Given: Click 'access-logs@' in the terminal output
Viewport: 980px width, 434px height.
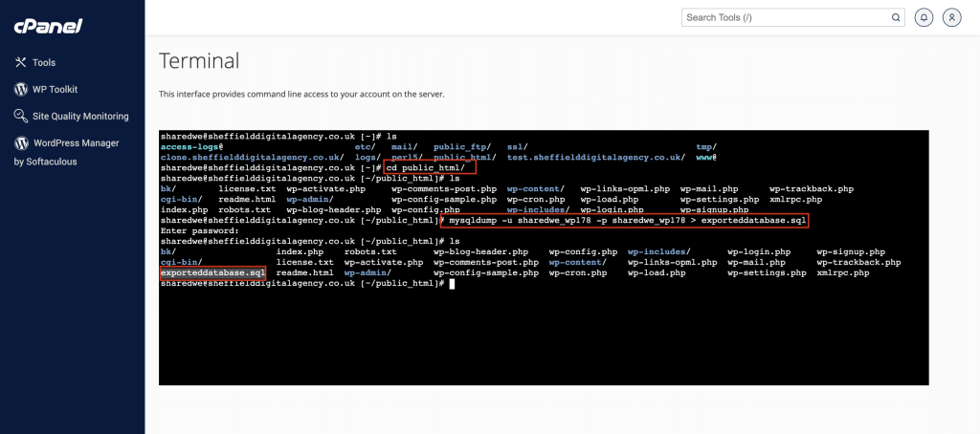Looking at the screenshot, I should click(189, 146).
